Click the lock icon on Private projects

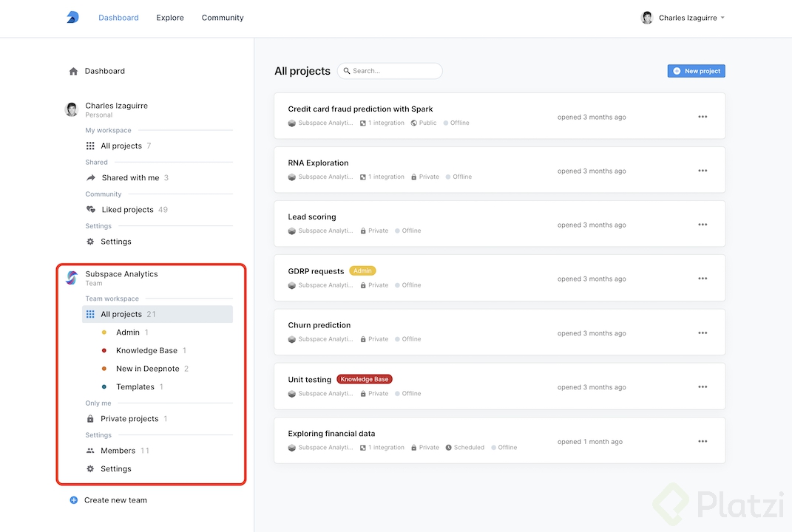tap(90, 417)
